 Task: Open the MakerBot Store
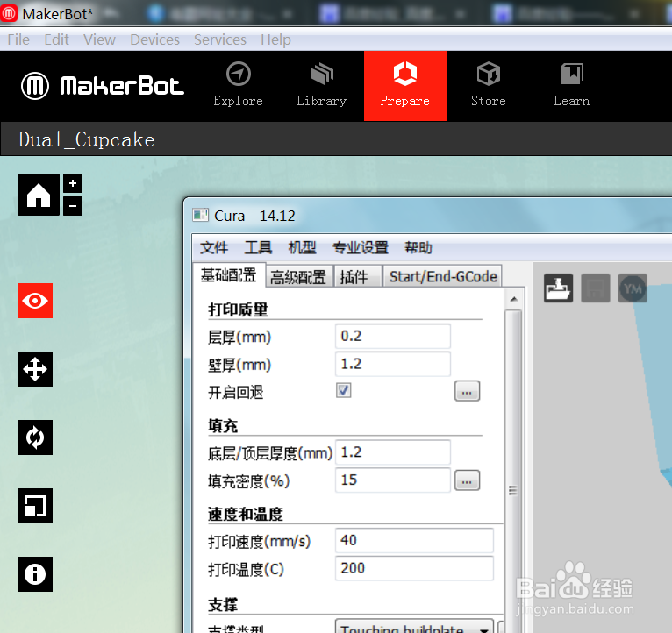click(x=488, y=86)
